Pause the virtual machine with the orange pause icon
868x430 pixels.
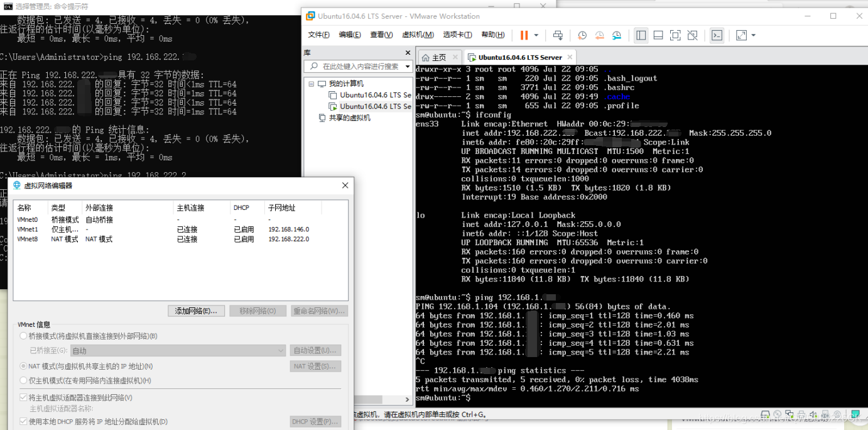coord(524,35)
